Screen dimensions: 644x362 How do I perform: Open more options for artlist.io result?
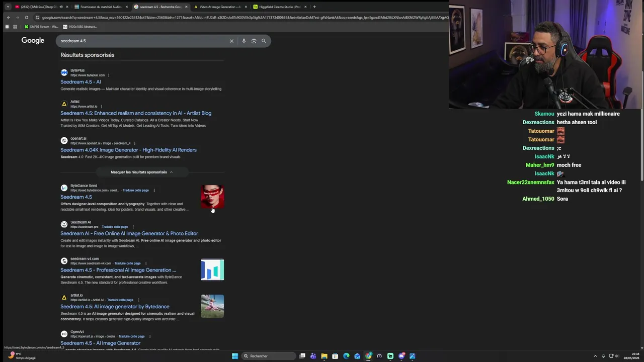(139, 300)
